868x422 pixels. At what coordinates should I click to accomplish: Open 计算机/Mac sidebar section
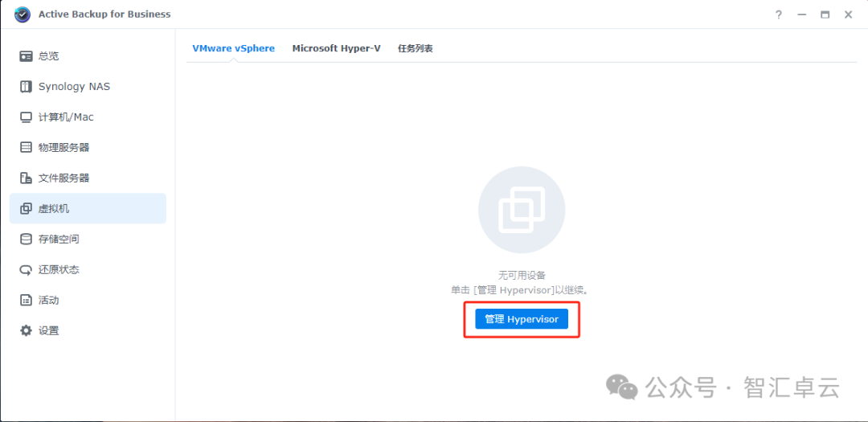88,117
